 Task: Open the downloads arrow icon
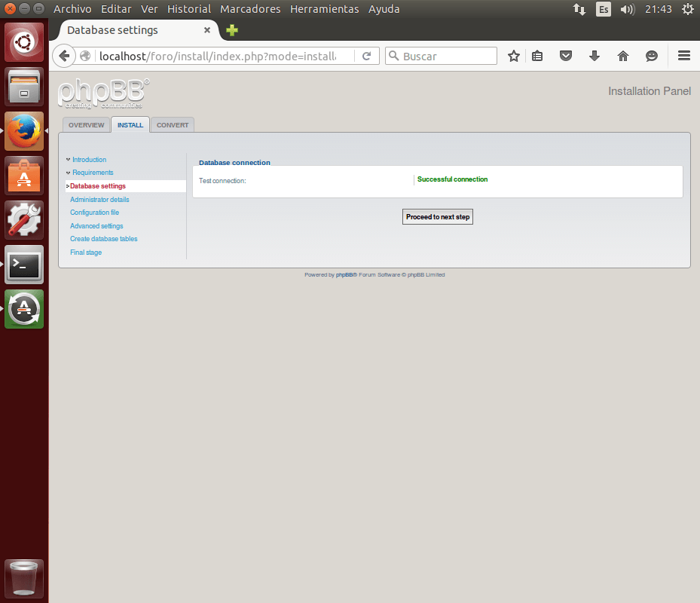pos(595,57)
